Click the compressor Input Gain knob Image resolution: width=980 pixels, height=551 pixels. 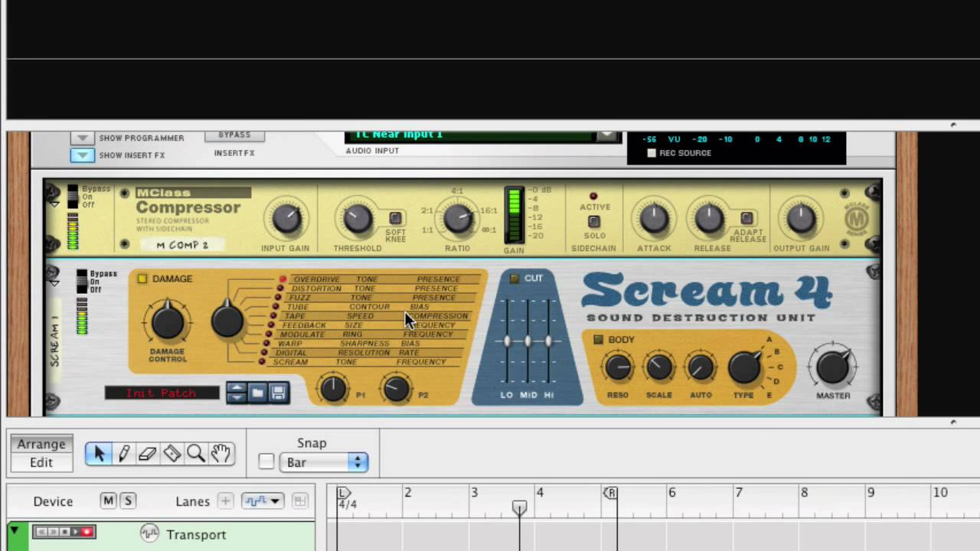286,219
